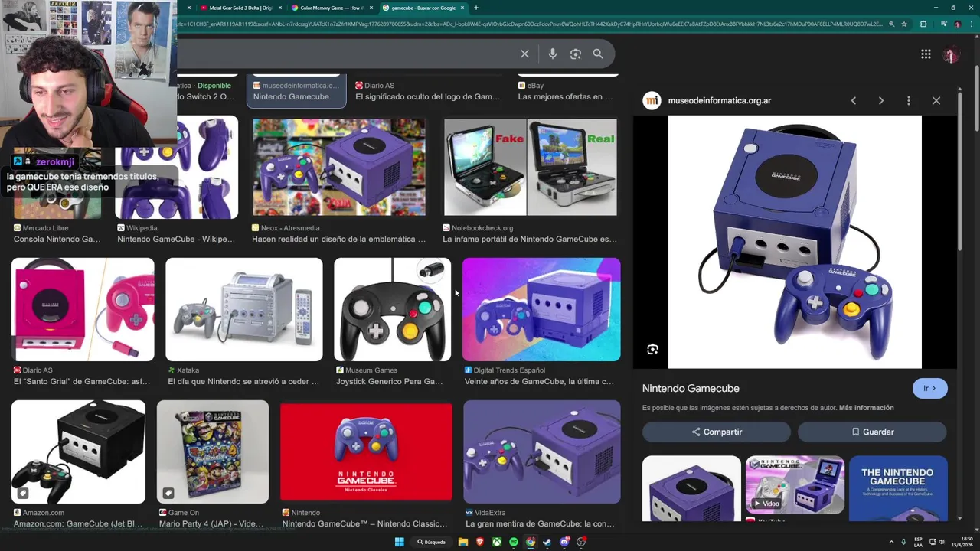Open the Más información link
Image resolution: width=980 pixels, height=551 pixels.
[x=866, y=408]
